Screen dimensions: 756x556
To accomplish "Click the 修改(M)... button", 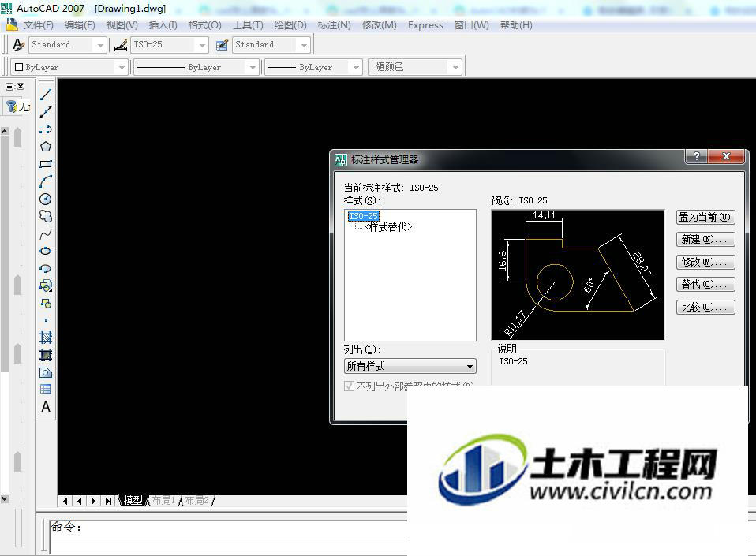I will click(705, 262).
